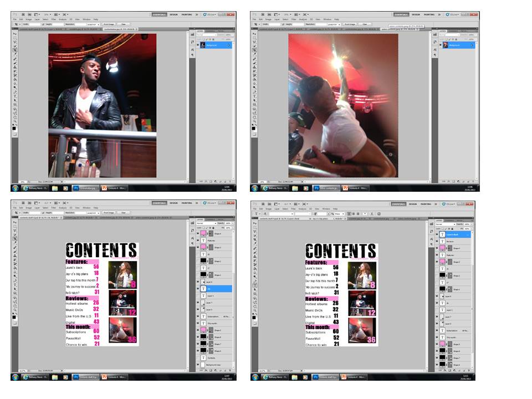
Task: Open Filter menu in bottom-left screenshot
Action: point(54,208)
